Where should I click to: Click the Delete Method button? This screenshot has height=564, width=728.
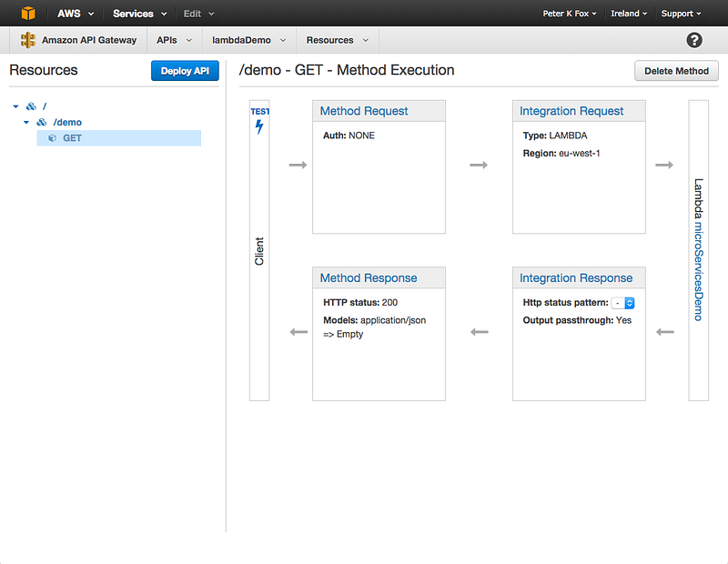676,71
